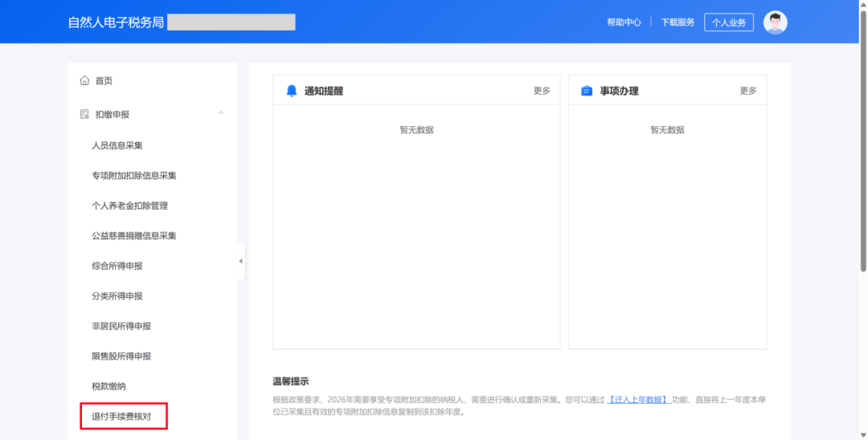Open 帮助中心 link in header

[624, 22]
